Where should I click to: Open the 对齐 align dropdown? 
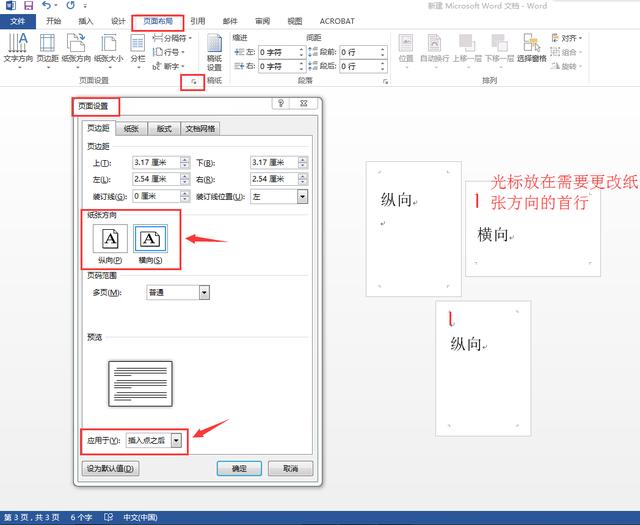[567, 38]
